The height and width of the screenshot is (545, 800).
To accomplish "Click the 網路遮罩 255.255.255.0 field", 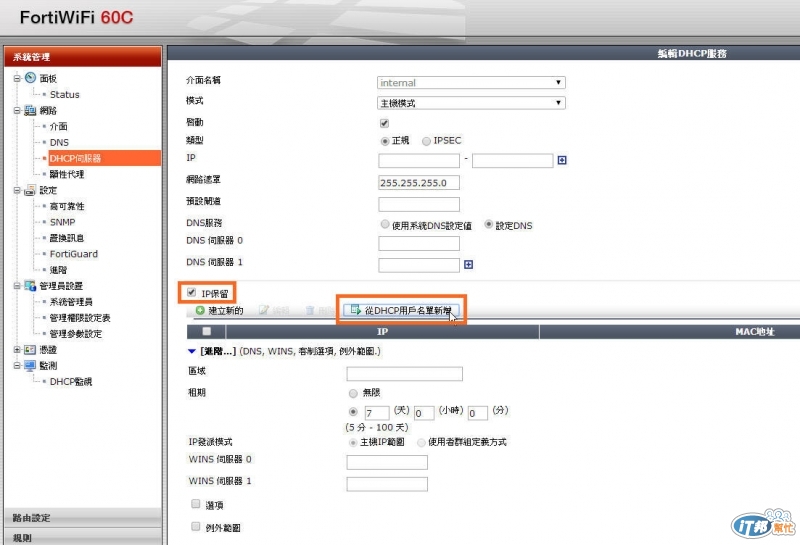I will click(419, 183).
